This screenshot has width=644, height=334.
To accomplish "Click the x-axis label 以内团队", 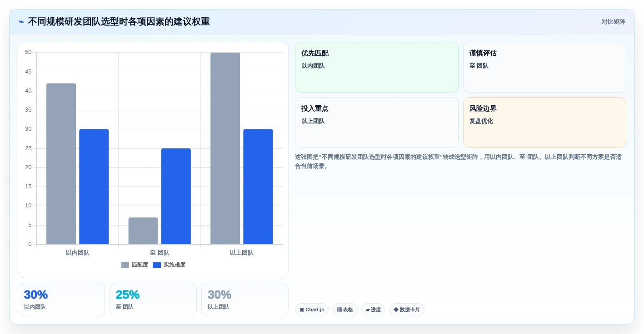I will point(78,253).
